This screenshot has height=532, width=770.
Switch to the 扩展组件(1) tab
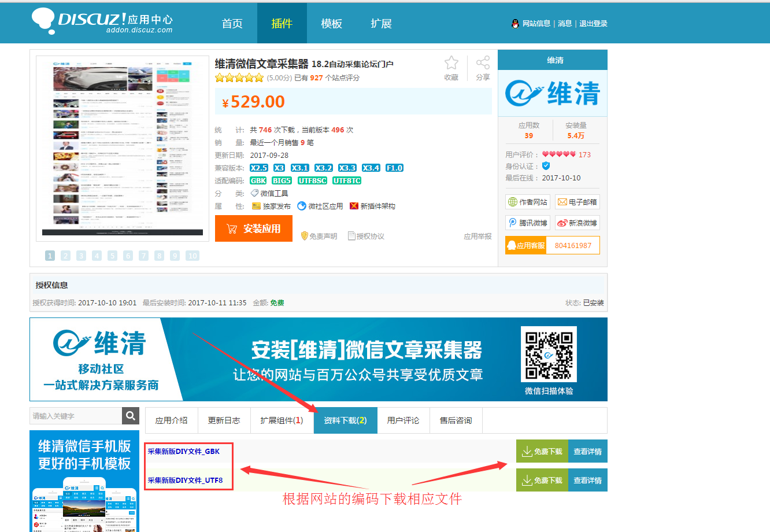tap(282, 420)
